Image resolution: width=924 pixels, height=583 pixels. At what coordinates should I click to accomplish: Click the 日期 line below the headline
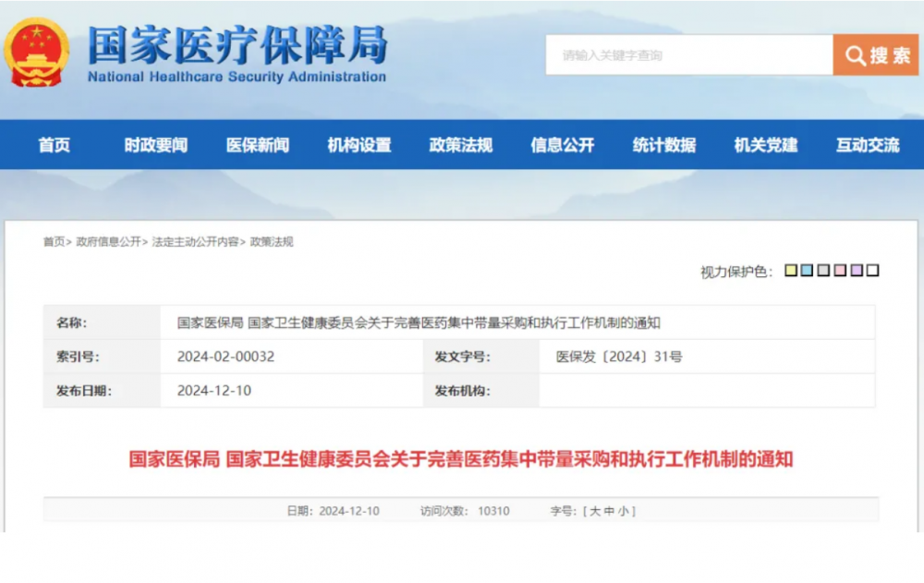[x=333, y=511]
